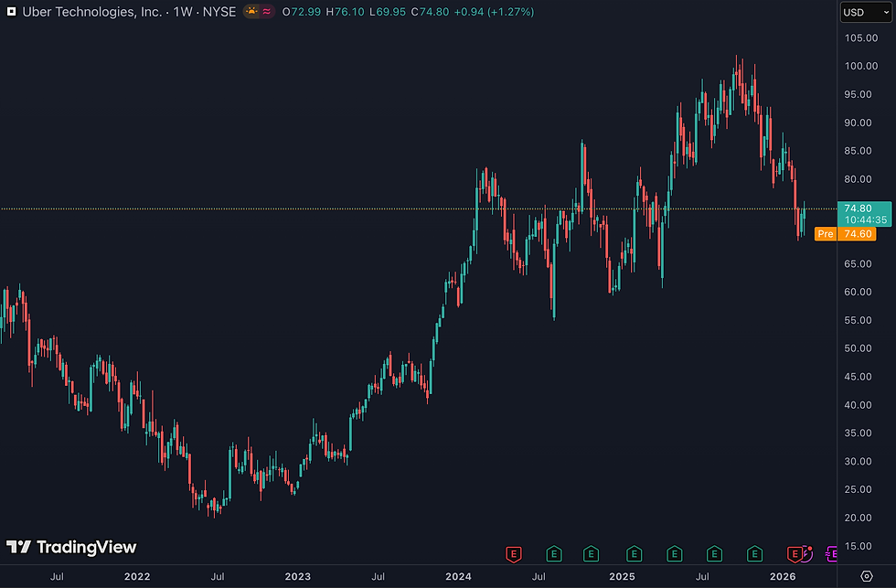
Task: Click the 35.00 price axis label
Action: pyautogui.click(x=858, y=433)
